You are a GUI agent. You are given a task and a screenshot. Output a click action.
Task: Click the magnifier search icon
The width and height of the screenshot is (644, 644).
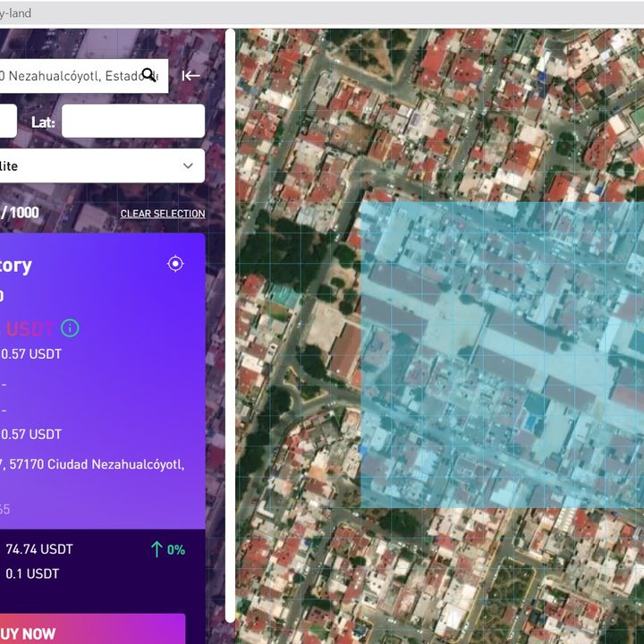(149, 75)
